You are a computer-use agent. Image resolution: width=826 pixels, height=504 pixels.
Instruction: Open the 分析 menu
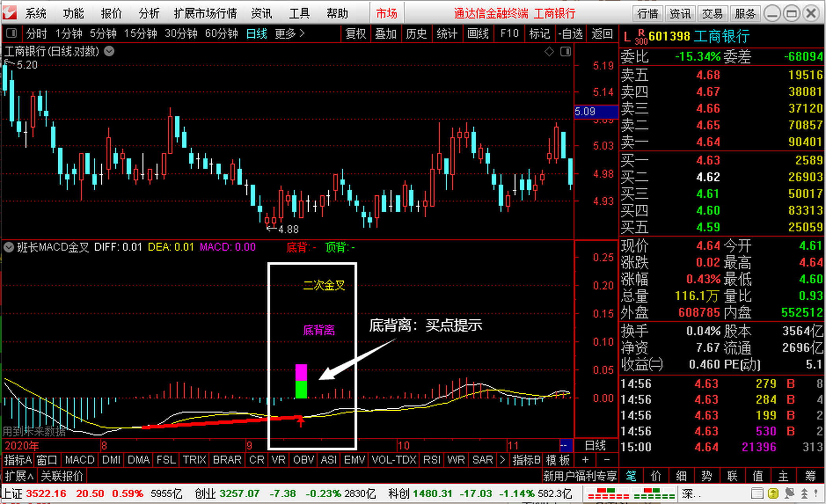click(x=149, y=14)
